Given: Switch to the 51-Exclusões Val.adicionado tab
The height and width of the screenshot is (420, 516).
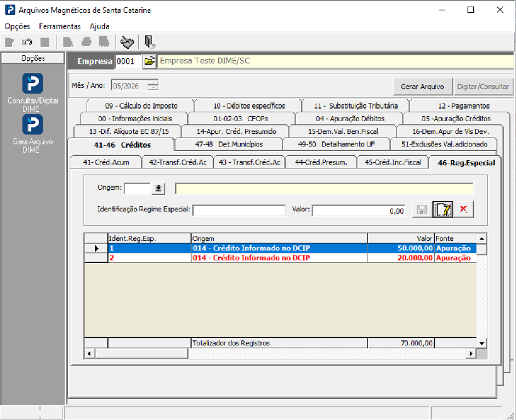Looking at the screenshot, I should point(444,144).
